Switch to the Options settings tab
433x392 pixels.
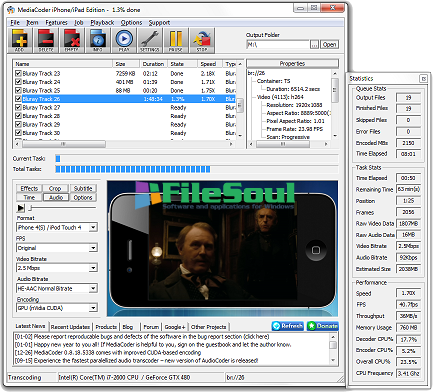tap(83, 198)
